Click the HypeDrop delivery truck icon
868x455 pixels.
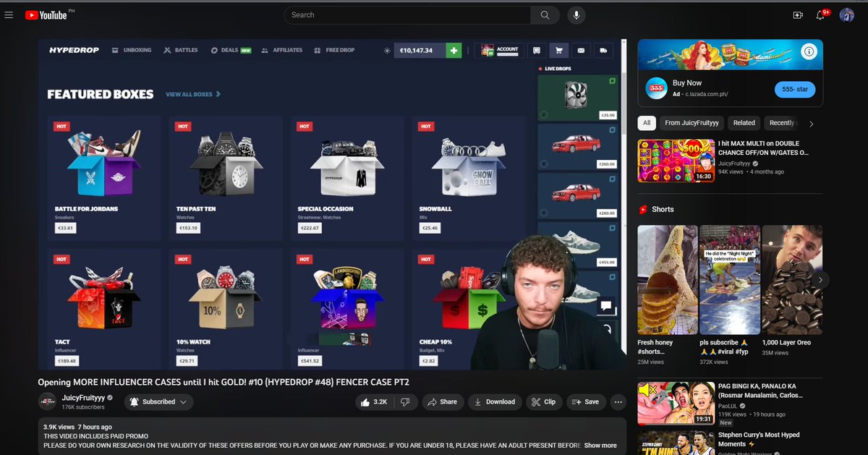tap(603, 51)
